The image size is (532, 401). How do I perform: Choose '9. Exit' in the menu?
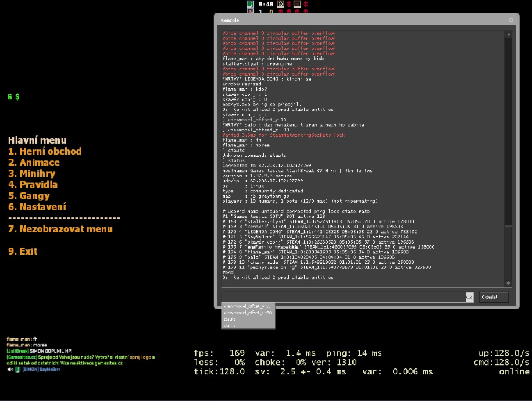23,251
